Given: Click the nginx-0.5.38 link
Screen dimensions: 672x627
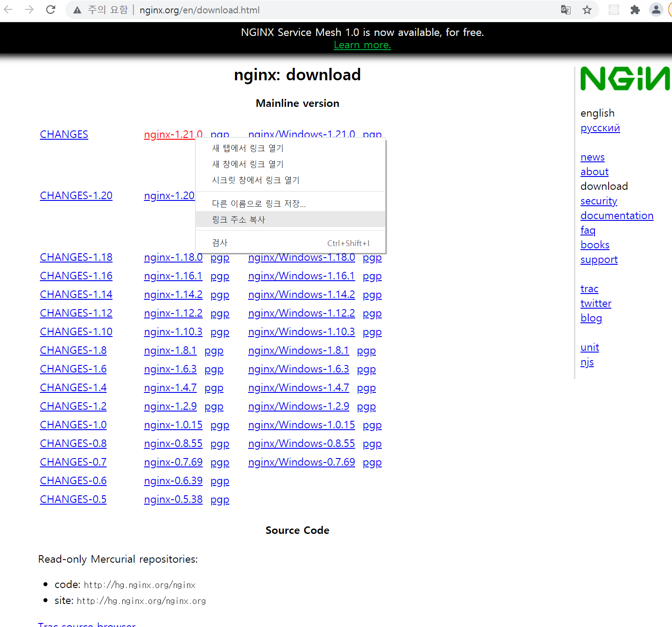Looking at the screenshot, I should pyautogui.click(x=173, y=499).
